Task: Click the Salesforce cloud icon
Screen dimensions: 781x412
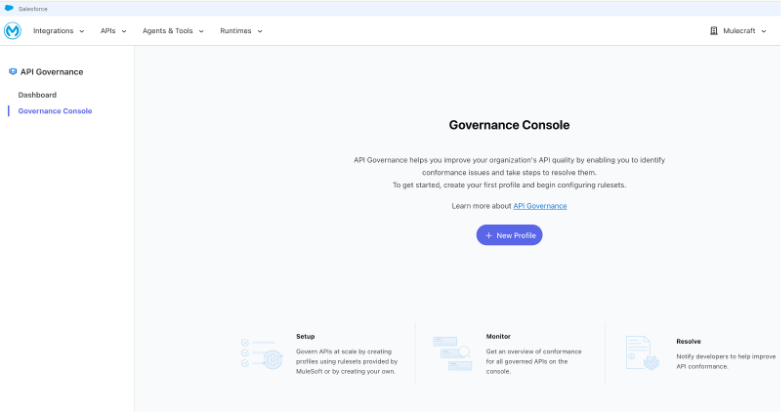Action: click(9, 8)
